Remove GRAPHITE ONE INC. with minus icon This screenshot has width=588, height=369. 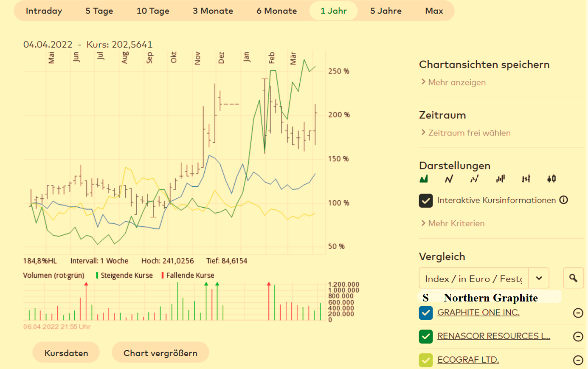pos(578,313)
